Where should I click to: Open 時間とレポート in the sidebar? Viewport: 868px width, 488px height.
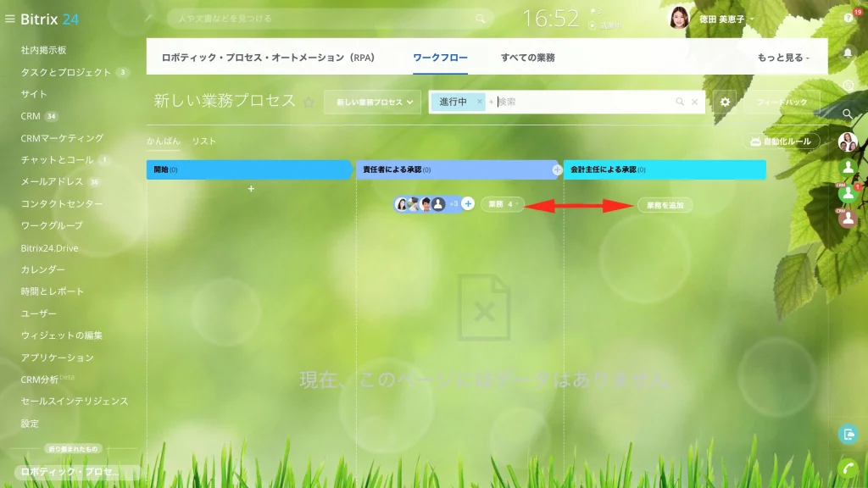tap(52, 291)
